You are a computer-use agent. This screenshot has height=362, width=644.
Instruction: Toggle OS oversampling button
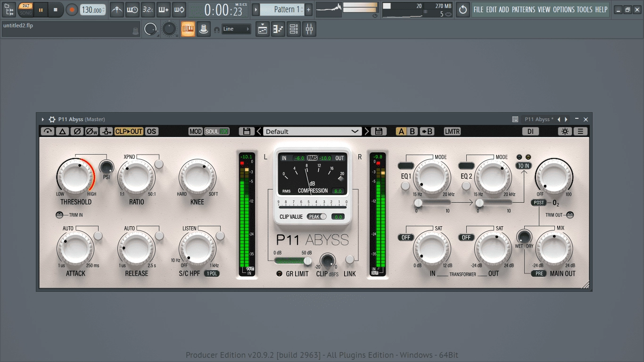(151, 132)
